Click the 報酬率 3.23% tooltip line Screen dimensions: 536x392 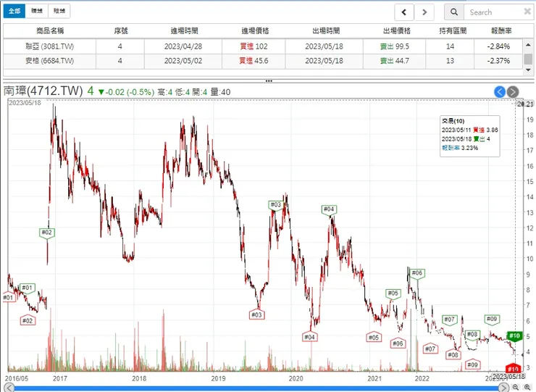[x=460, y=148]
